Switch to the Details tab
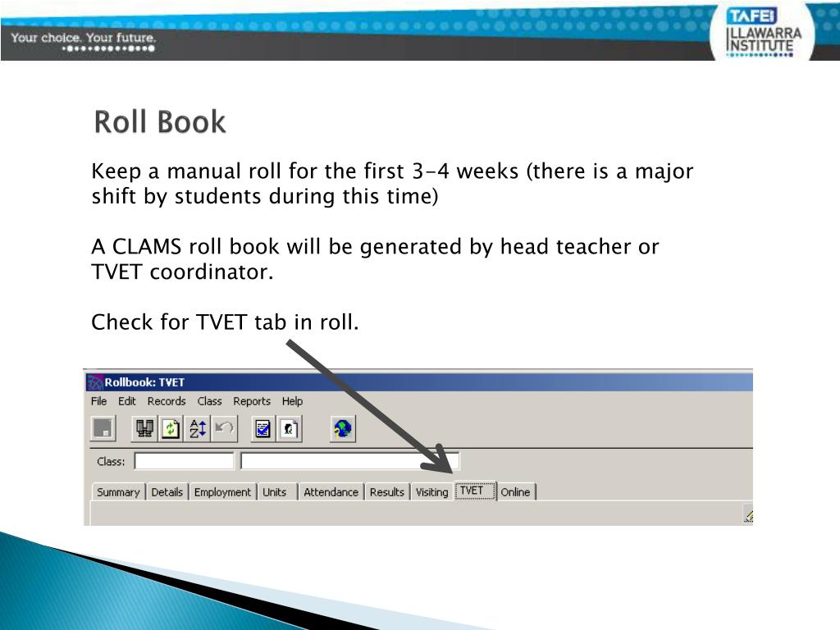 click(167, 492)
